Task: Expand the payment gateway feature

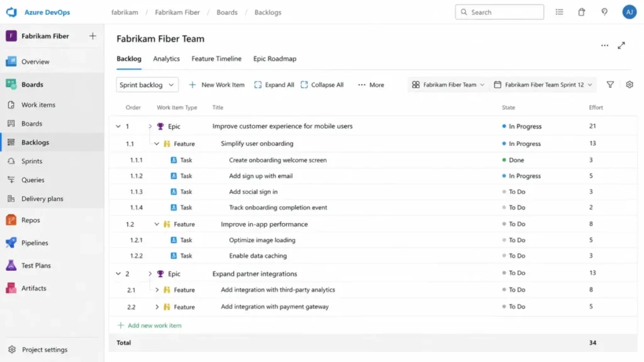Action: pos(157,307)
